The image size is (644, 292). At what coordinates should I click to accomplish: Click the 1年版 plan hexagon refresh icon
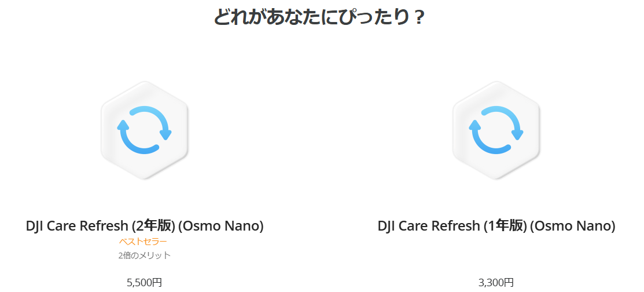click(496, 130)
